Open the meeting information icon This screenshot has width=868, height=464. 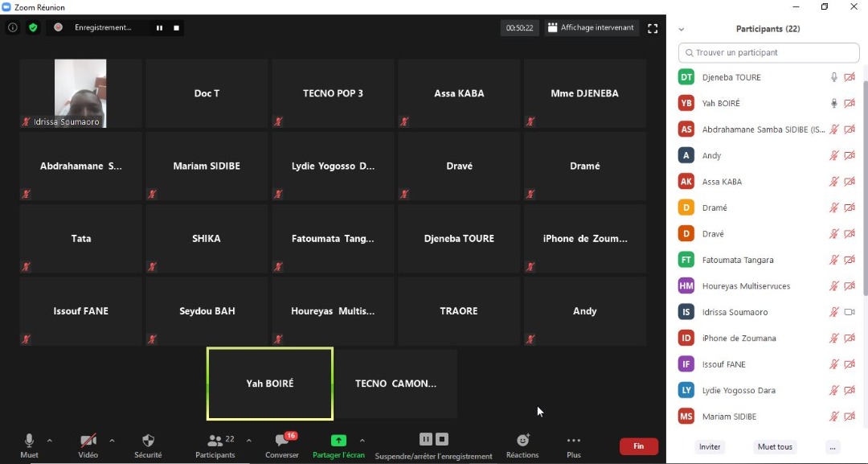coord(13,27)
